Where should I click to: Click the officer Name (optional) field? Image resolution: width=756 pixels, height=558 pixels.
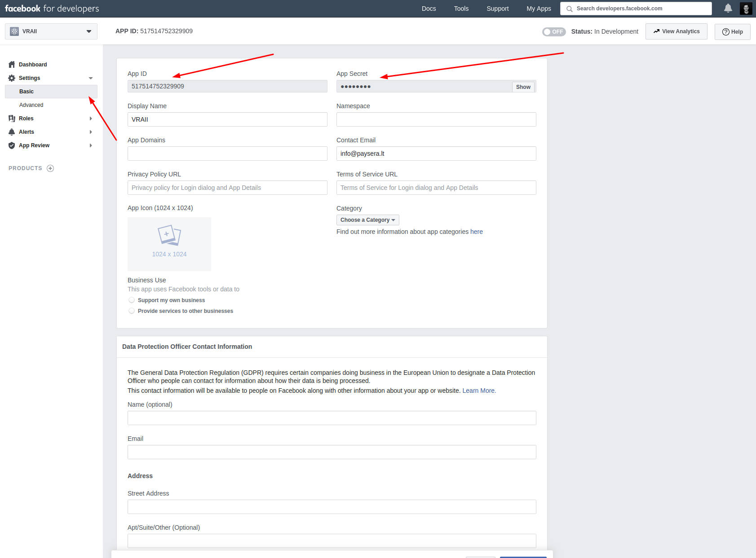(x=332, y=418)
